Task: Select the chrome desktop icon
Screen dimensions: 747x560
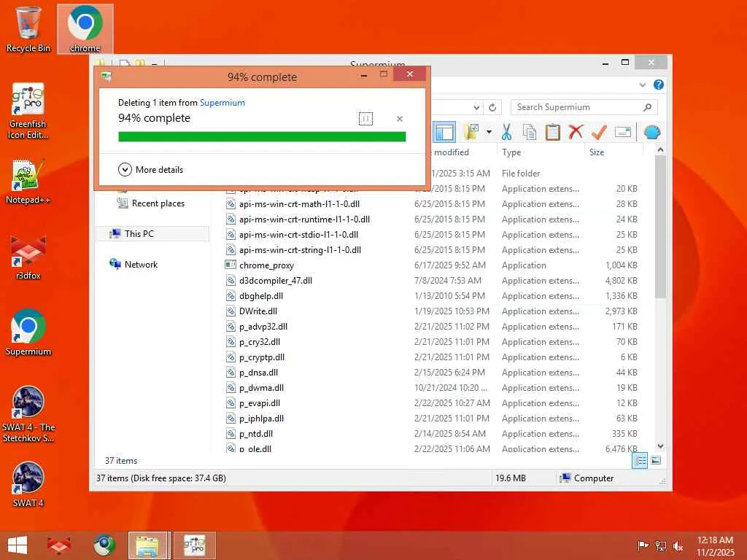Action: coord(85,29)
